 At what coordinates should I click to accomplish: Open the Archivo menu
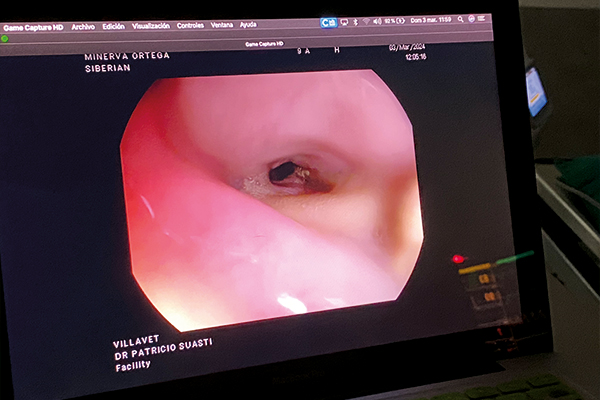point(83,26)
